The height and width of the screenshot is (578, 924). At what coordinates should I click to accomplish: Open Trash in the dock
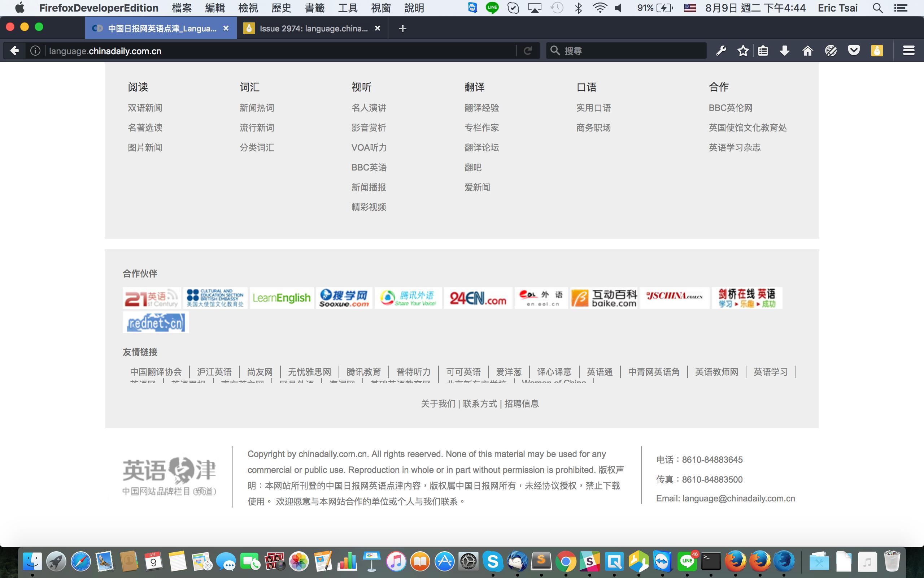892,561
